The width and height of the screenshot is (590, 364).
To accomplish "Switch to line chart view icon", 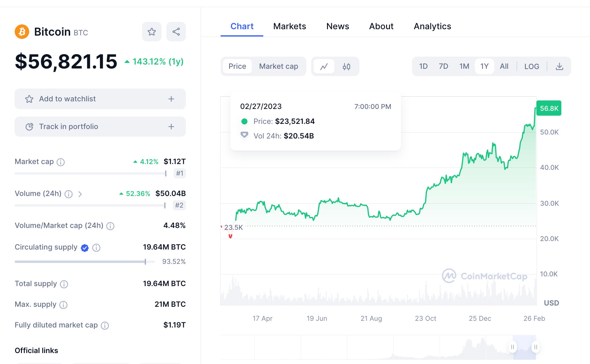I will pyautogui.click(x=324, y=66).
